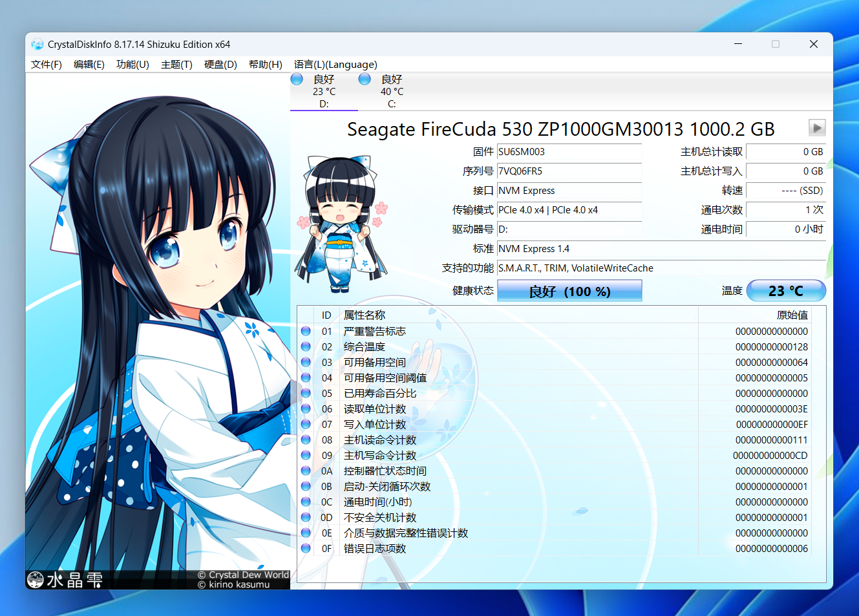Click the status dot for attribute 08
The width and height of the screenshot is (859, 616).
(306, 440)
